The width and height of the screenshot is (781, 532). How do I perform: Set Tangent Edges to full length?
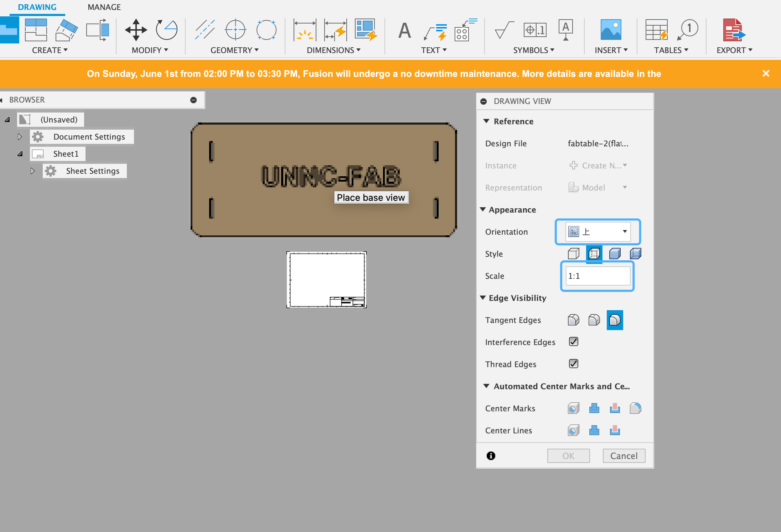click(573, 320)
